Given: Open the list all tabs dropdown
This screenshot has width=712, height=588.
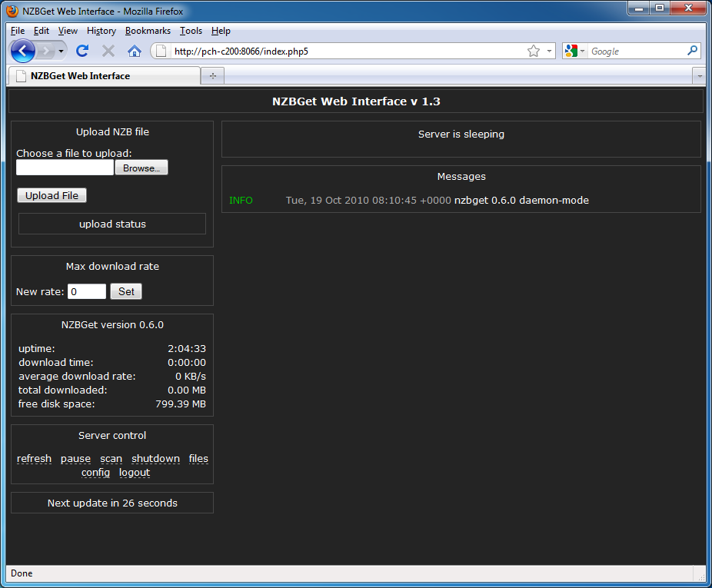Looking at the screenshot, I should pyautogui.click(x=699, y=76).
